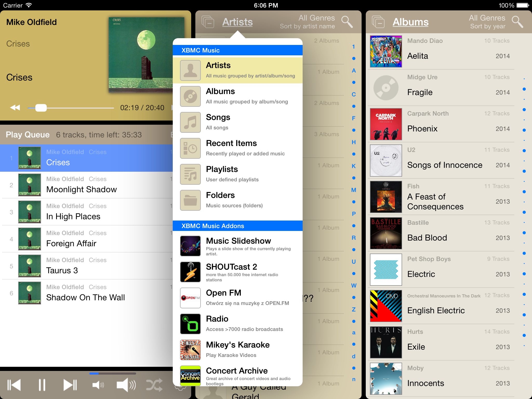Select the highlighted Crises queue track

(x=86, y=158)
